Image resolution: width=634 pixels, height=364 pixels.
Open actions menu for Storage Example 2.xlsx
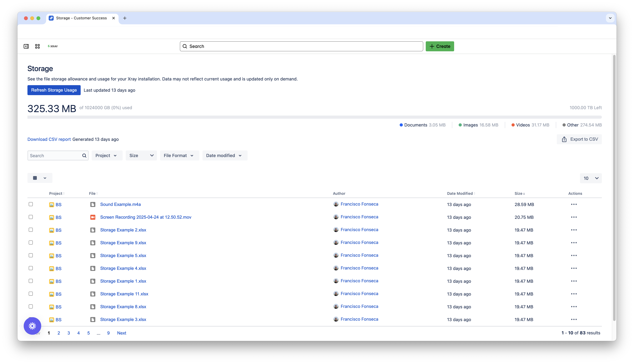(x=574, y=230)
